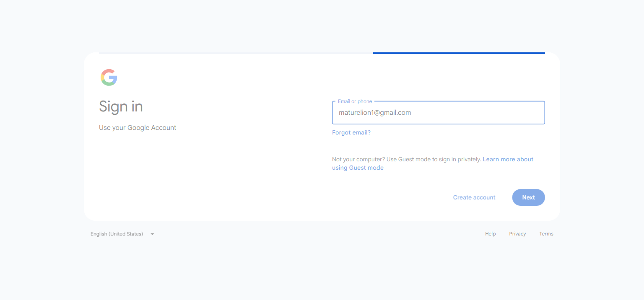The width and height of the screenshot is (644, 300).
Task: Place cursor in maturelion1@gmail.com text
Action: (x=375, y=113)
